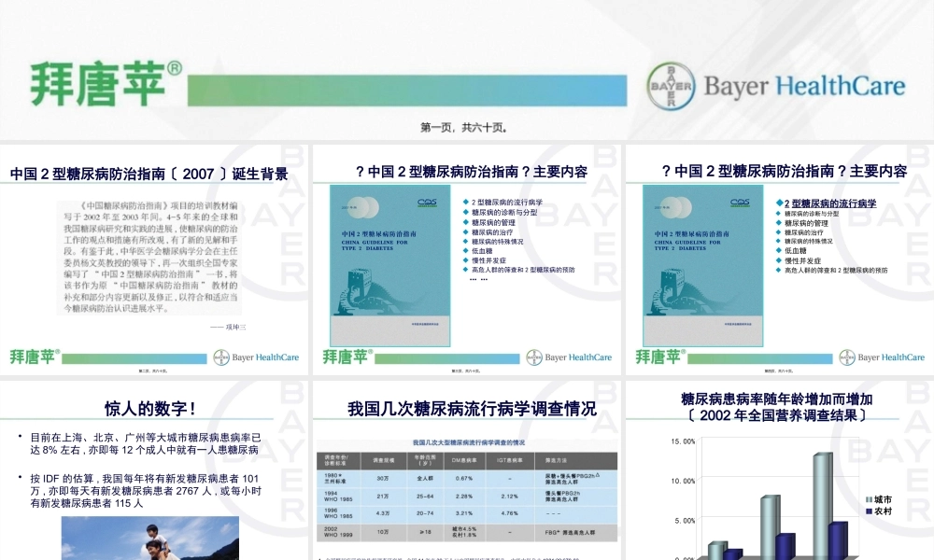Select the 城市 legend marker in the chart
The image size is (934, 560).
pos(869,498)
